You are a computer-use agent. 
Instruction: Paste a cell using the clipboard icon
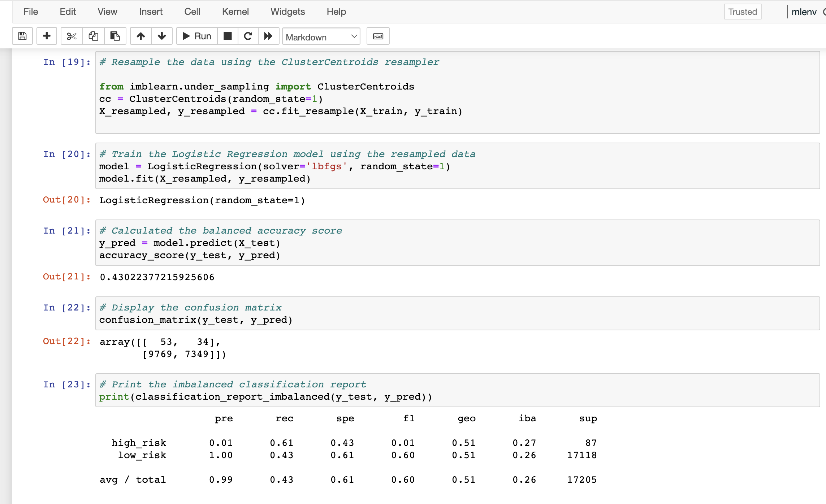(x=115, y=36)
